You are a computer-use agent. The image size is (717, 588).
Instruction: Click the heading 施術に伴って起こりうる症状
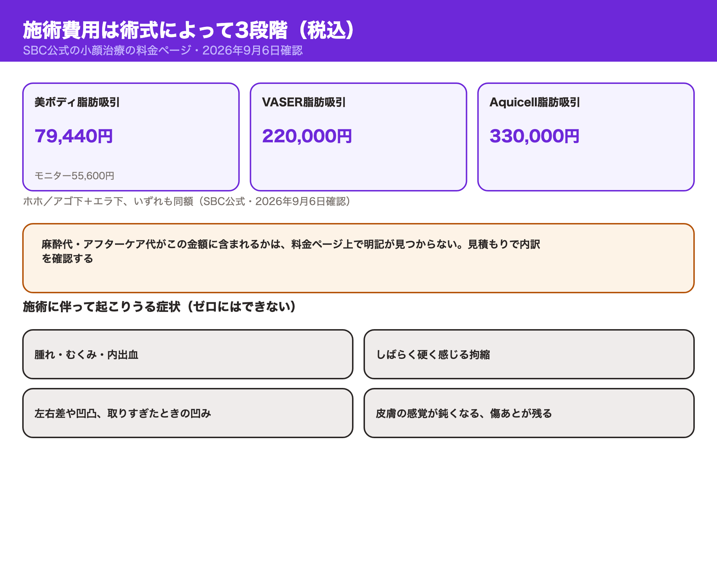point(102,307)
